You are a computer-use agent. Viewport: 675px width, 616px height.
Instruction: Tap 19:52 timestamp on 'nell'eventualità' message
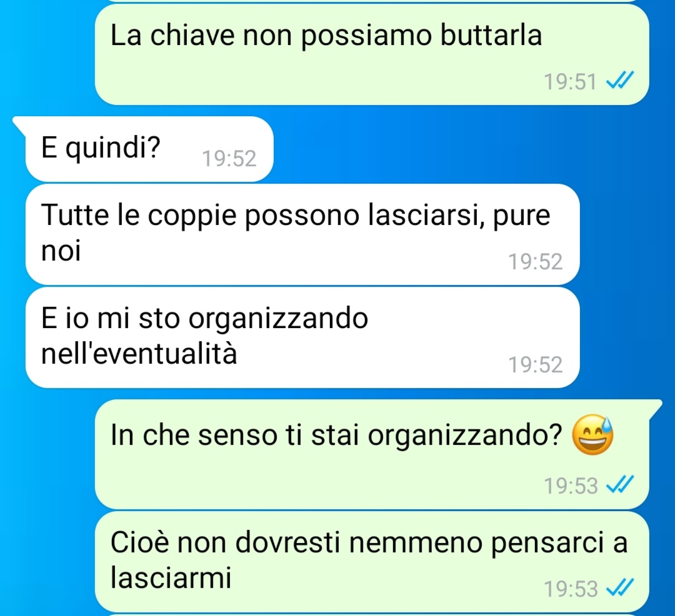[535, 365]
